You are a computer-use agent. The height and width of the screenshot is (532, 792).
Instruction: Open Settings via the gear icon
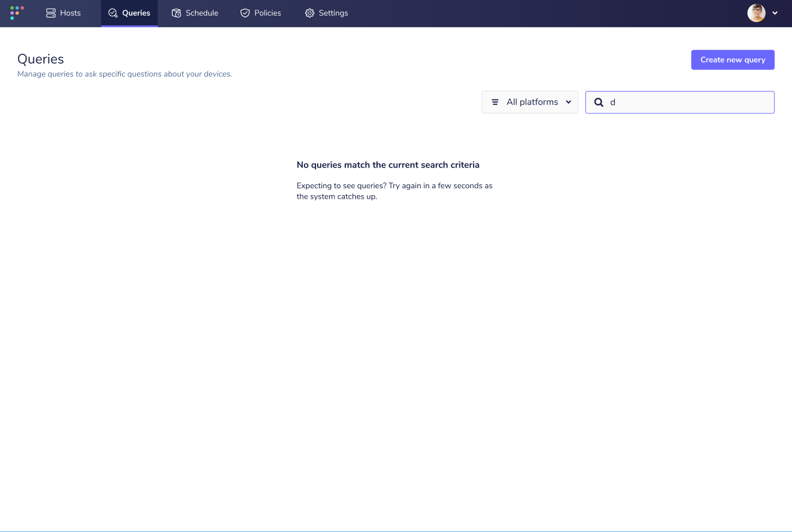[309, 13]
